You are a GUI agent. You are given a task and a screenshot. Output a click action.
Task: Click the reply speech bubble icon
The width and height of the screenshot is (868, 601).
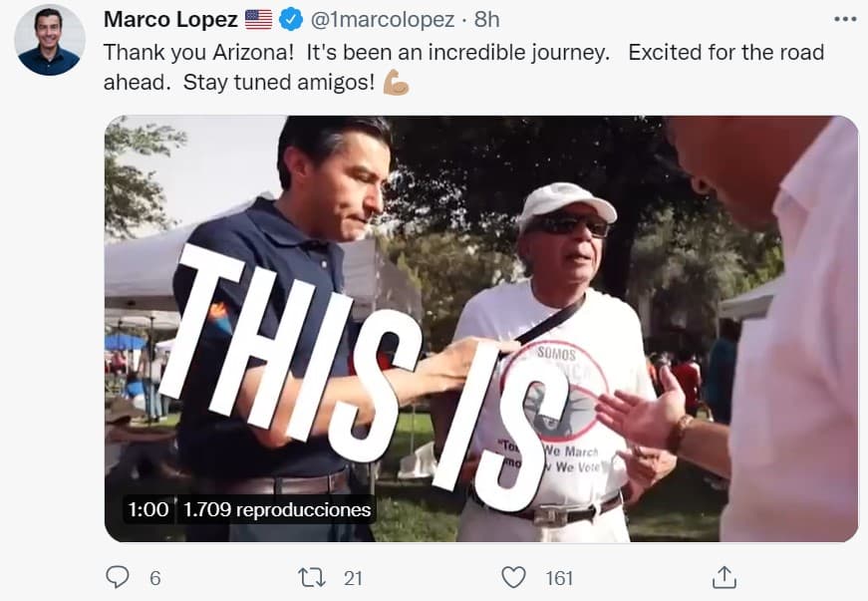click(118, 577)
